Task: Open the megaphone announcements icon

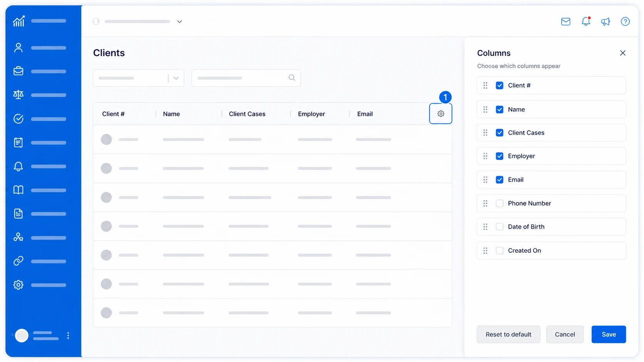Action: click(605, 22)
